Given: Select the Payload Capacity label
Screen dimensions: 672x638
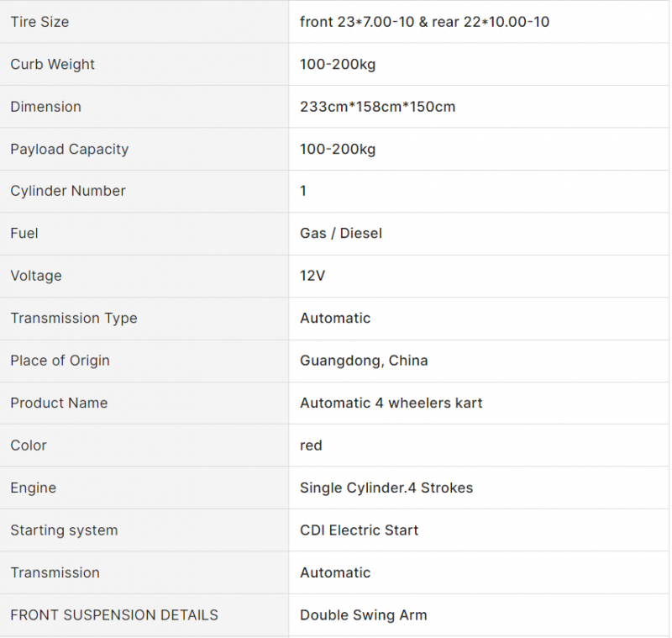Looking at the screenshot, I should 70,150.
